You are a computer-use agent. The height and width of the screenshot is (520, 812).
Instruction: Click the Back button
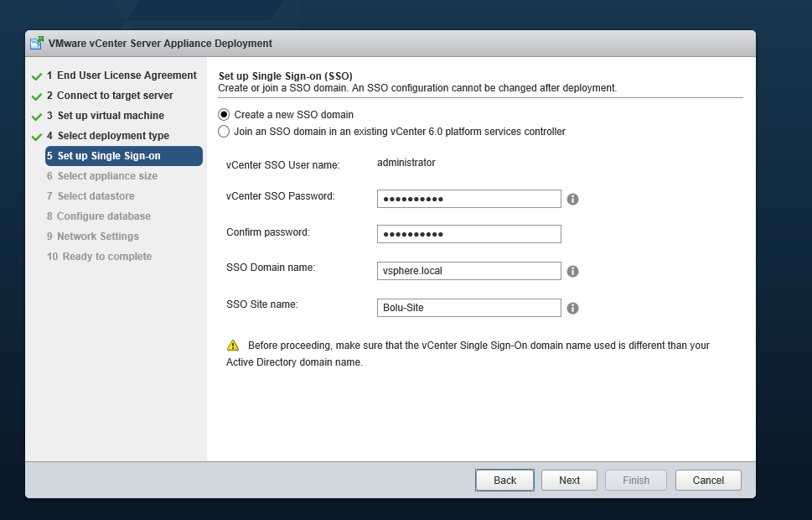[x=505, y=480]
